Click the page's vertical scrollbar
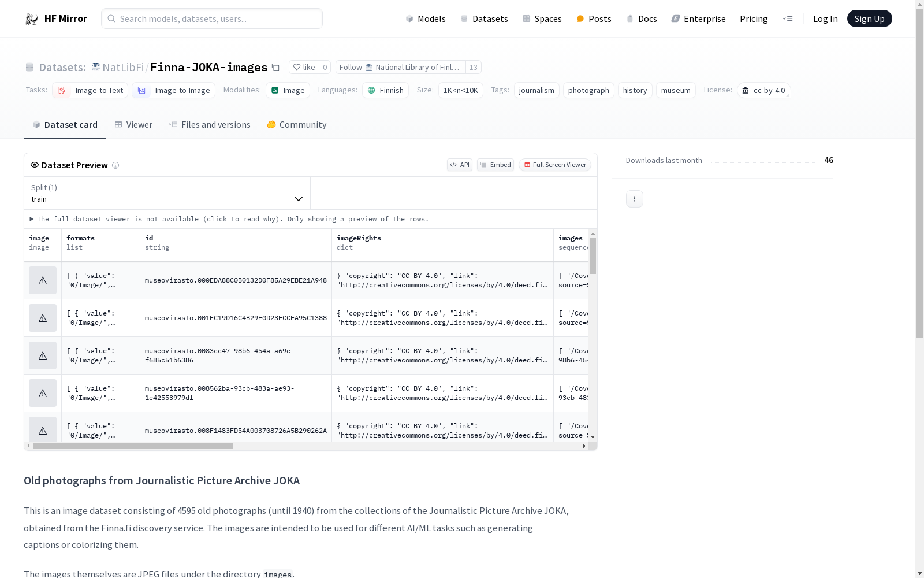 [919, 175]
